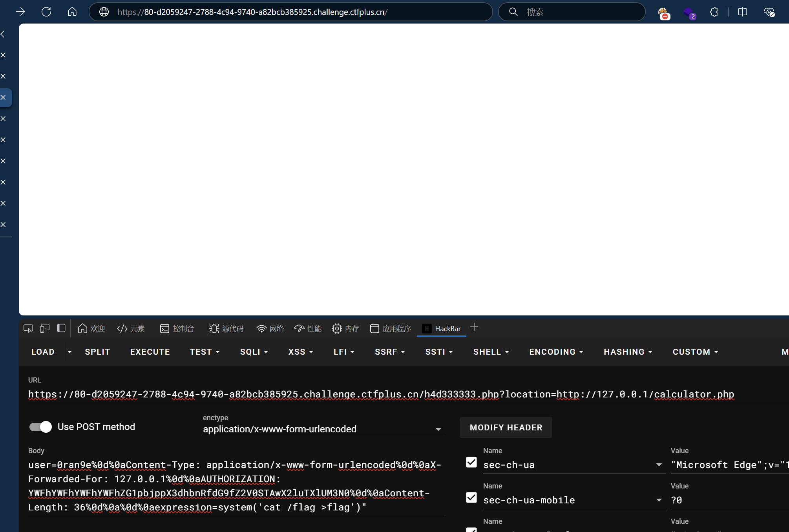
Task: Toggle device emulation icon in DevTools
Action: 45,328
